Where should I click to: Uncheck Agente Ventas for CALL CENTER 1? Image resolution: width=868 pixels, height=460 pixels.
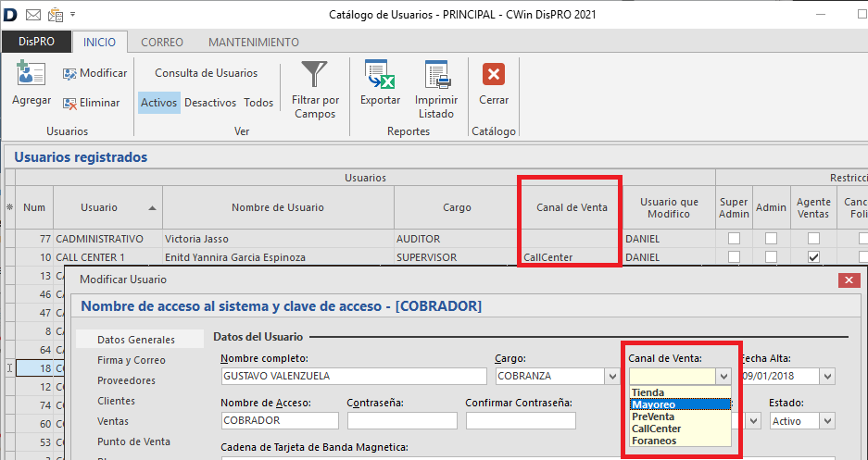pyautogui.click(x=813, y=257)
